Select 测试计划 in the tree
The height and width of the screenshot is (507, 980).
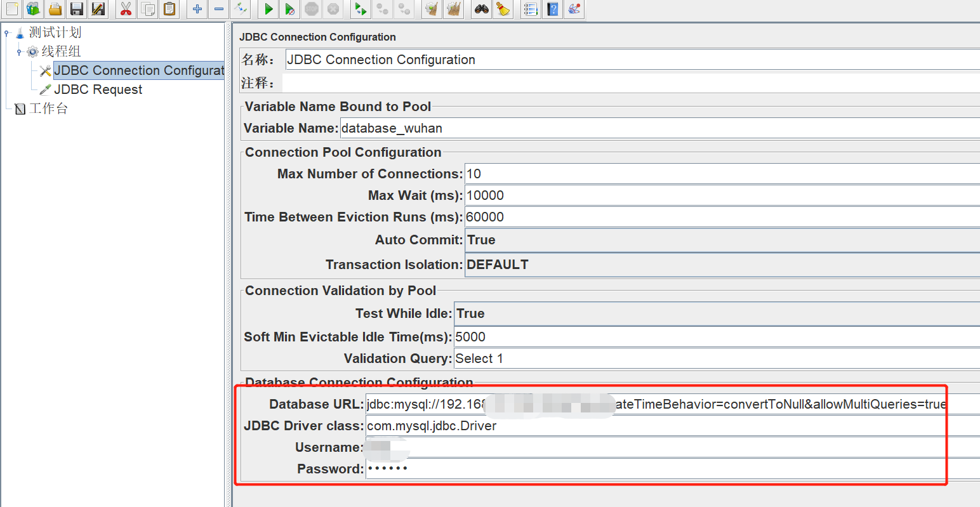point(55,32)
